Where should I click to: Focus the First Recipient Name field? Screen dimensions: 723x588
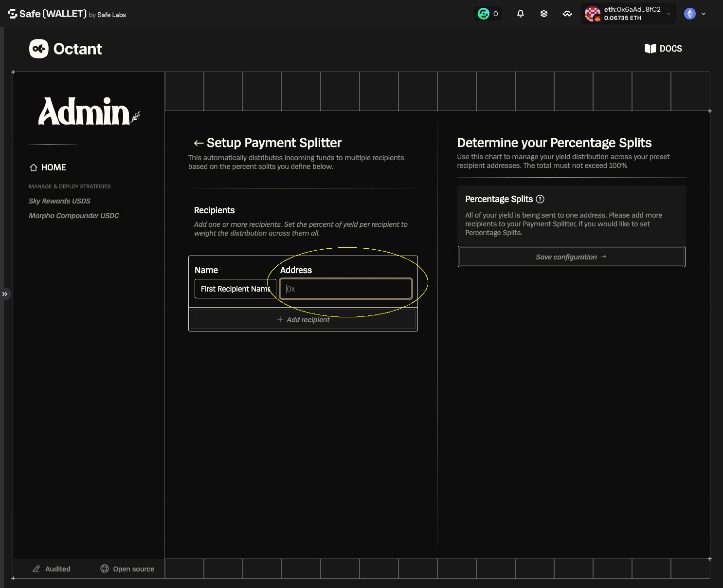(x=235, y=289)
